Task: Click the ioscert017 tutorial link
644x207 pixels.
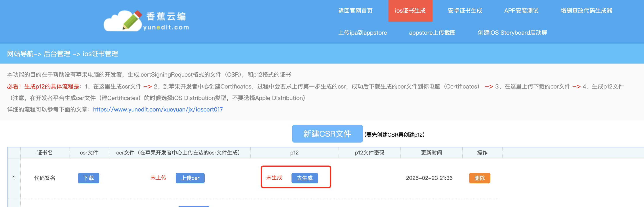Action: 158,109
